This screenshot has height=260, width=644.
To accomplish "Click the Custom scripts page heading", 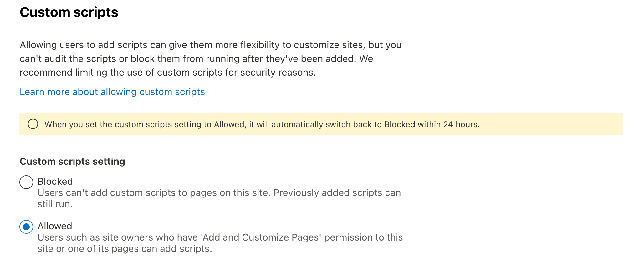I will [69, 12].
